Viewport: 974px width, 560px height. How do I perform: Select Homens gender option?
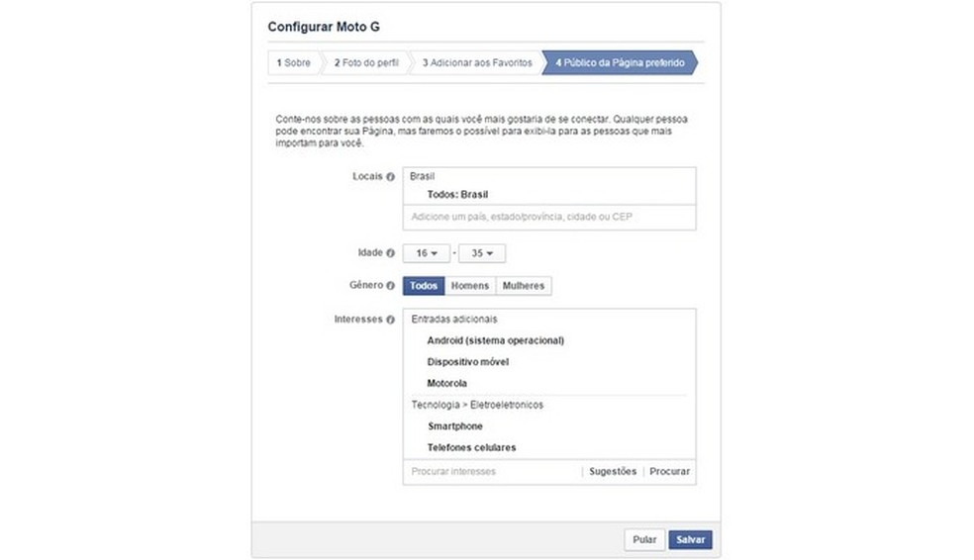coord(470,286)
